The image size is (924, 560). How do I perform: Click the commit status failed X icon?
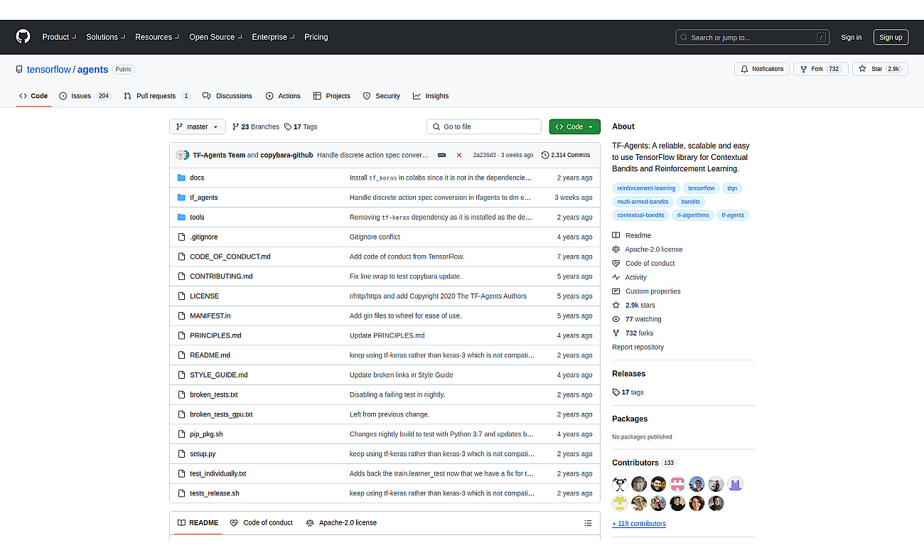point(459,155)
